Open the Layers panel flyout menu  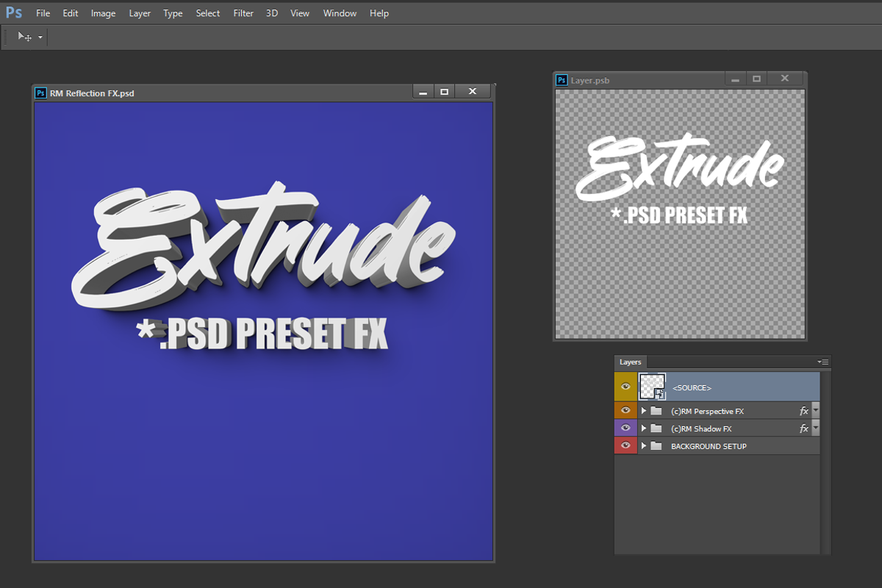[x=823, y=362]
